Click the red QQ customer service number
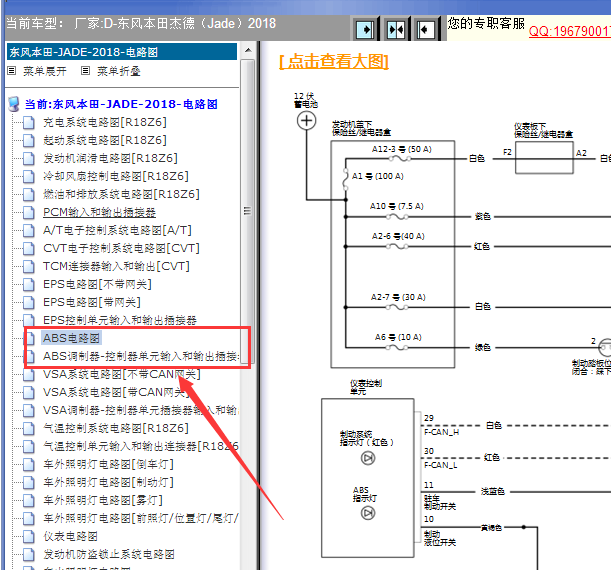Screen dimensions: 611x570 pyautogui.click(x=570, y=31)
